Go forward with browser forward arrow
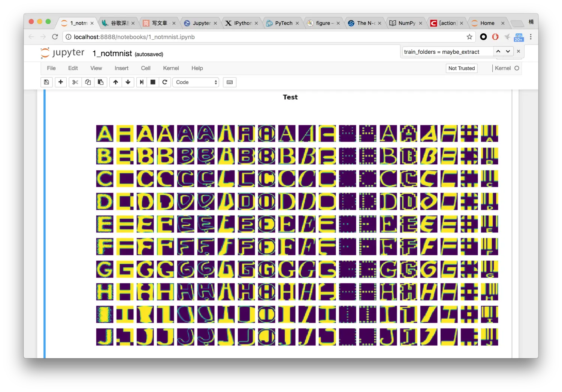Viewport: 562px width, 392px height. 43,37
